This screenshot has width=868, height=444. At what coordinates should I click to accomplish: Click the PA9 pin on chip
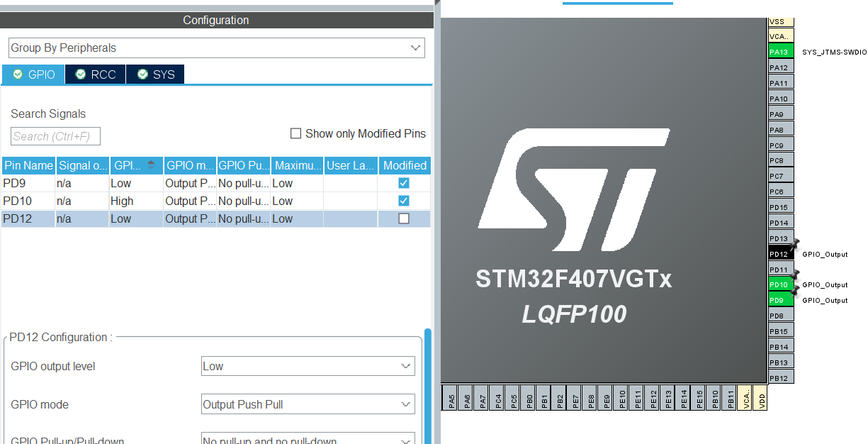point(781,114)
